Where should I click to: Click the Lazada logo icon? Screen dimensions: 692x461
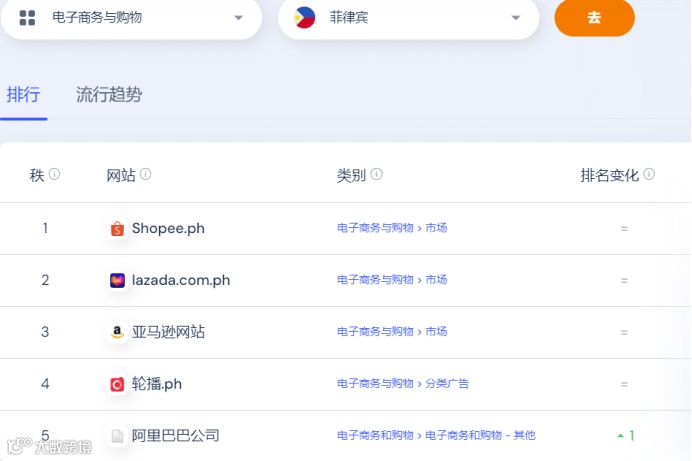(117, 280)
